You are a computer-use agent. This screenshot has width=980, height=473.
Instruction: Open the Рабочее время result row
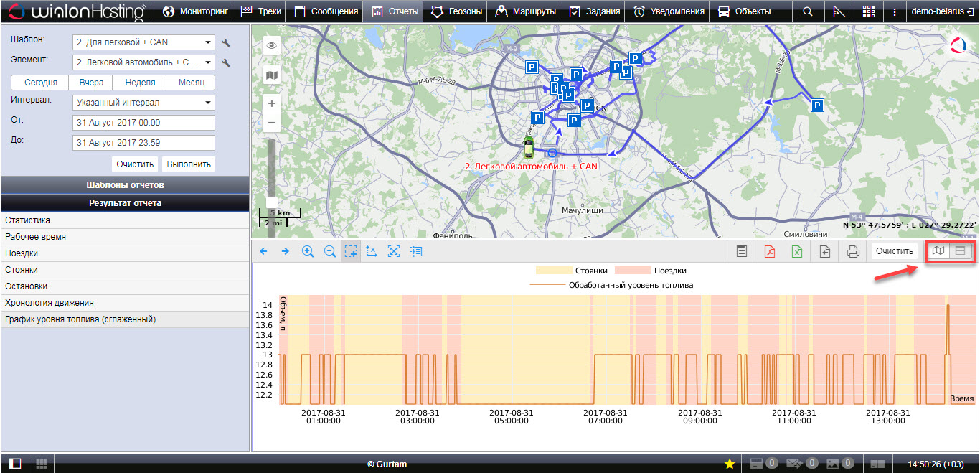coord(125,237)
